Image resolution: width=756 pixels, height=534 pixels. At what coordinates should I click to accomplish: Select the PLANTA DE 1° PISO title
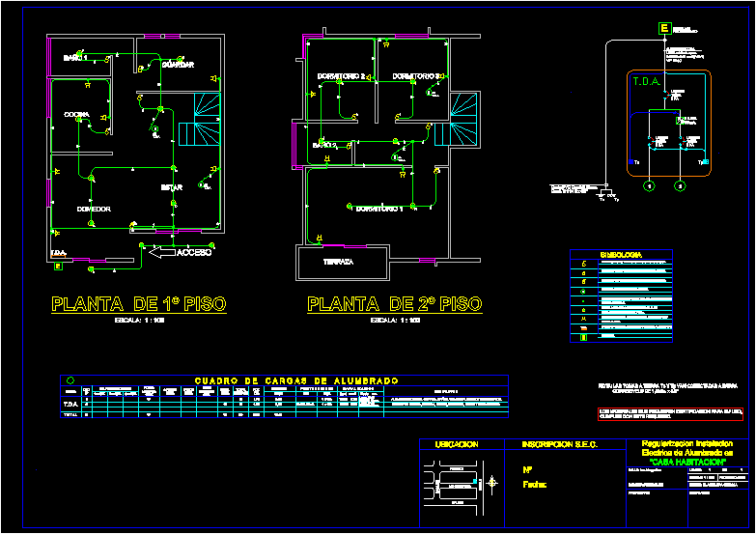(139, 304)
